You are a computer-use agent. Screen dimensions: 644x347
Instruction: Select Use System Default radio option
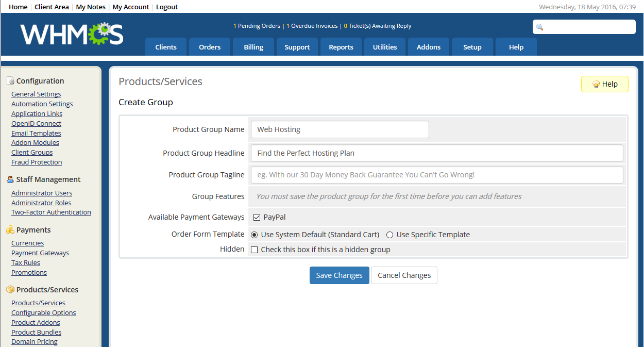pos(254,235)
